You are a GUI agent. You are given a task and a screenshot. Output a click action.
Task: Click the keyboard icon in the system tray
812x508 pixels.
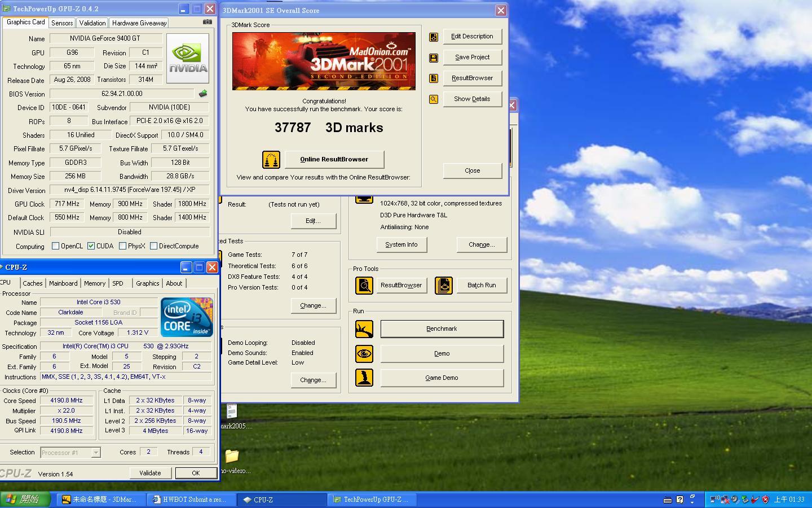coord(668,500)
